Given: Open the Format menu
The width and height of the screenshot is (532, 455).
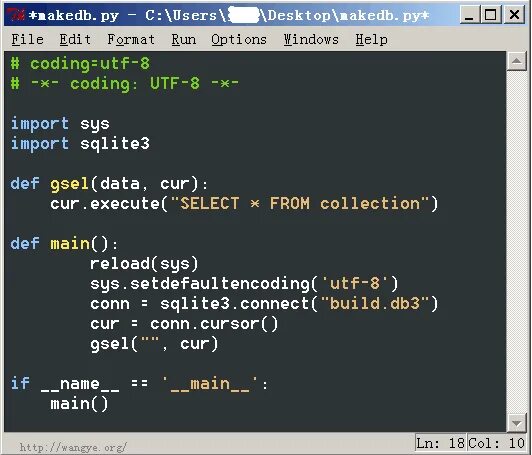Looking at the screenshot, I should (131, 40).
